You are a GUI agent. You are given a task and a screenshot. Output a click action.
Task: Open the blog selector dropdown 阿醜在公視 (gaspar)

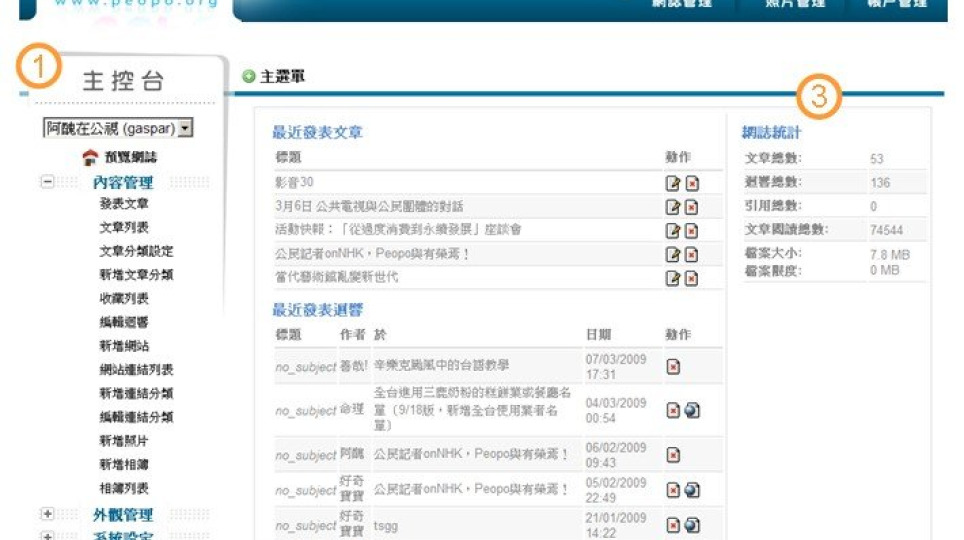click(118, 129)
